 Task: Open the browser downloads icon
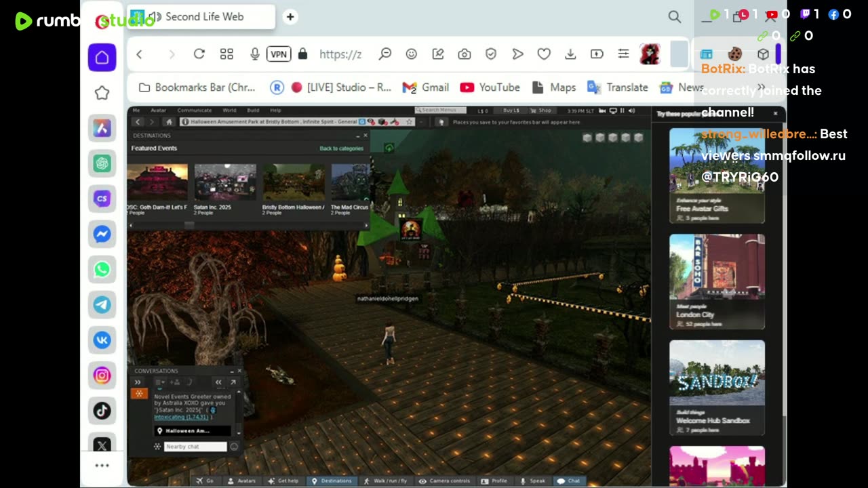(x=570, y=54)
